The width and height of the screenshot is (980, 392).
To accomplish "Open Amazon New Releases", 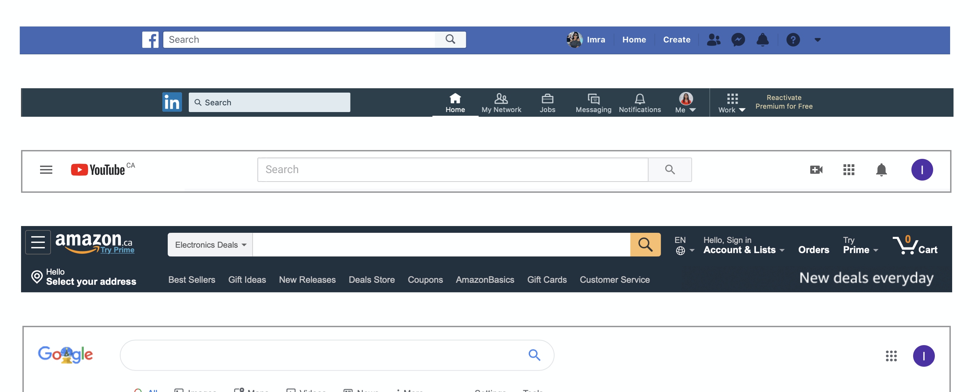I will [307, 279].
